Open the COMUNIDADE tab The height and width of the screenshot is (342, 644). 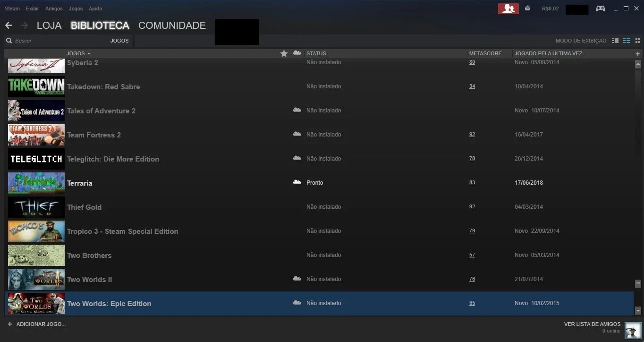point(172,26)
